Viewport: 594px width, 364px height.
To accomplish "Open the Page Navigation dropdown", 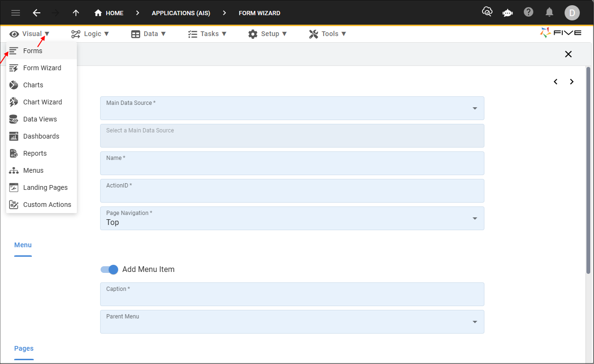I will 474,219.
